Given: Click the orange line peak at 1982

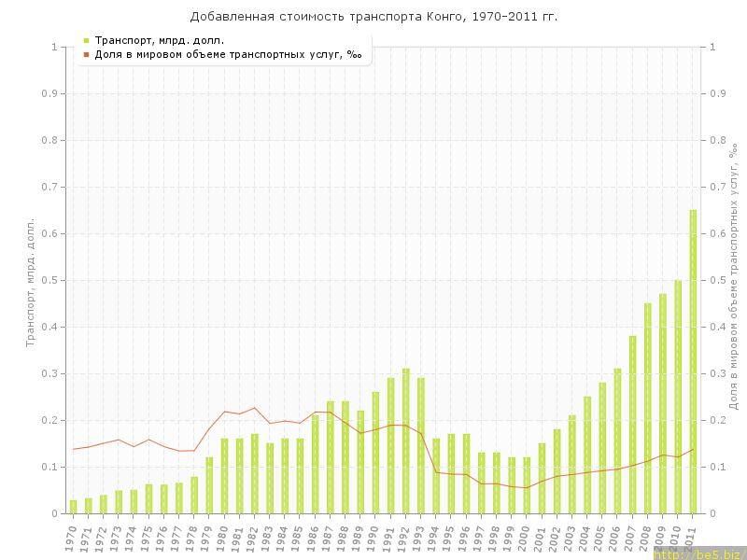Looking at the screenshot, I should (255, 408).
